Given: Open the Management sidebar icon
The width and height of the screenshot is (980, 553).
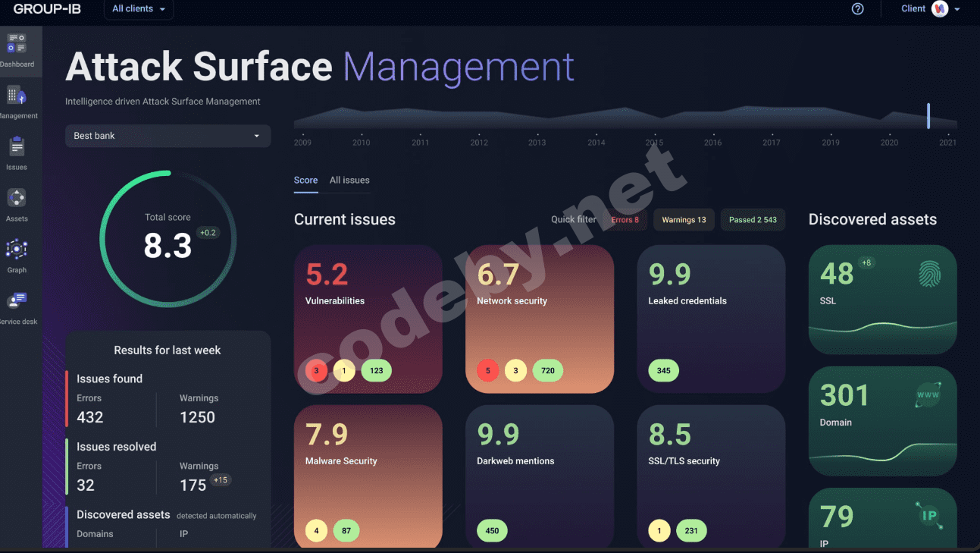Looking at the screenshot, I should tap(17, 96).
